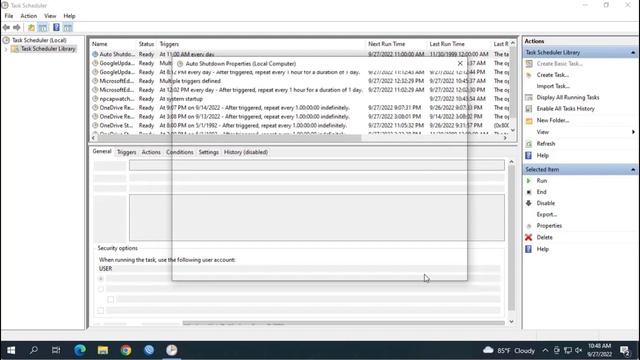
Task: Click Enable All Tasks History
Action: click(565, 109)
